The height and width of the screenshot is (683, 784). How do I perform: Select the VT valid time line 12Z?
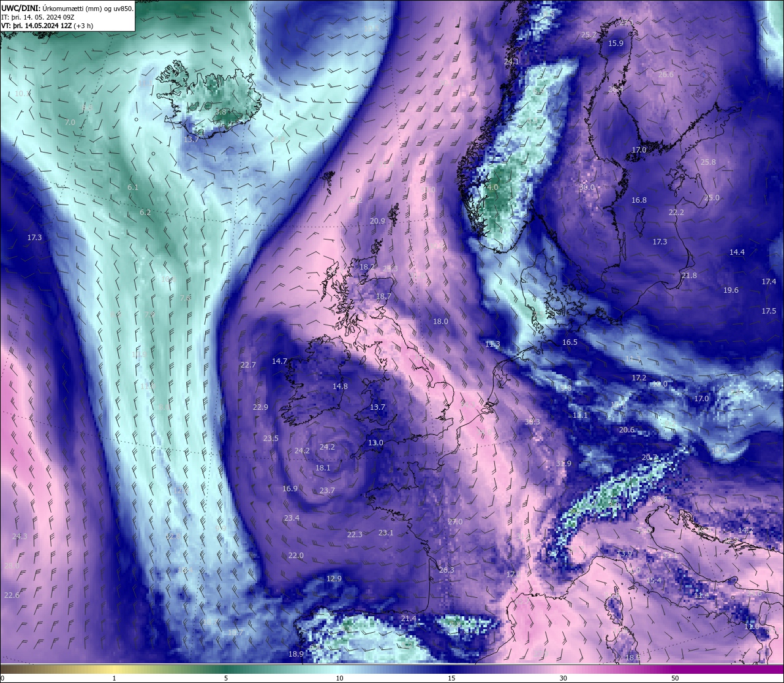click(x=47, y=26)
